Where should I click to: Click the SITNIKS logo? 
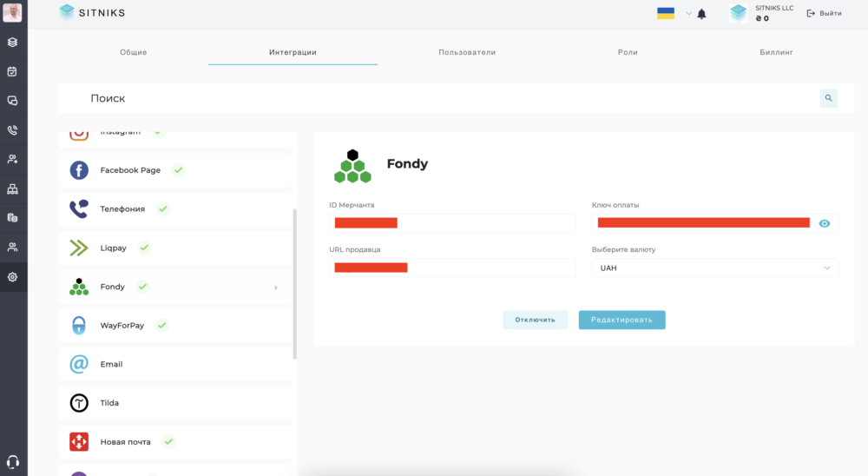92,12
